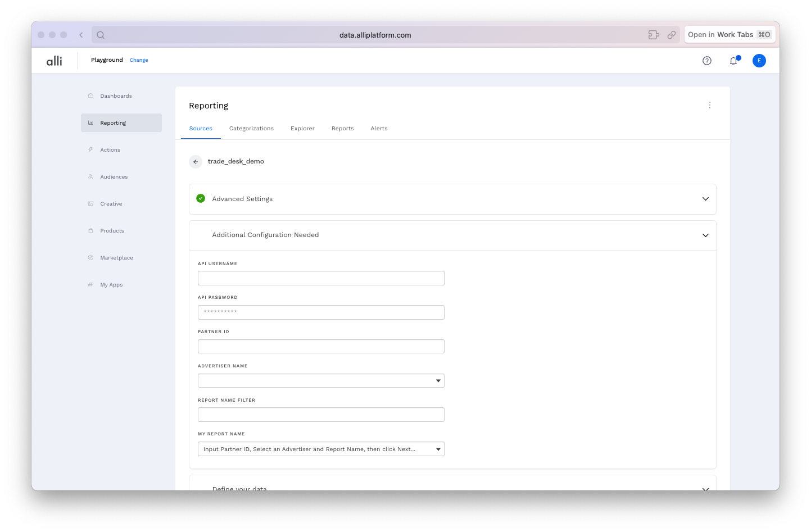
Task: Open Marketplace from the sidebar
Action: click(116, 258)
